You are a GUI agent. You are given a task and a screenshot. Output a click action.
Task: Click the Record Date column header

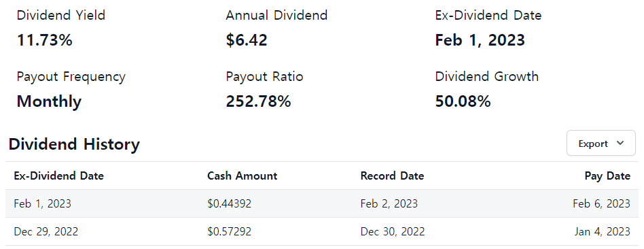(x=392, y=176)
